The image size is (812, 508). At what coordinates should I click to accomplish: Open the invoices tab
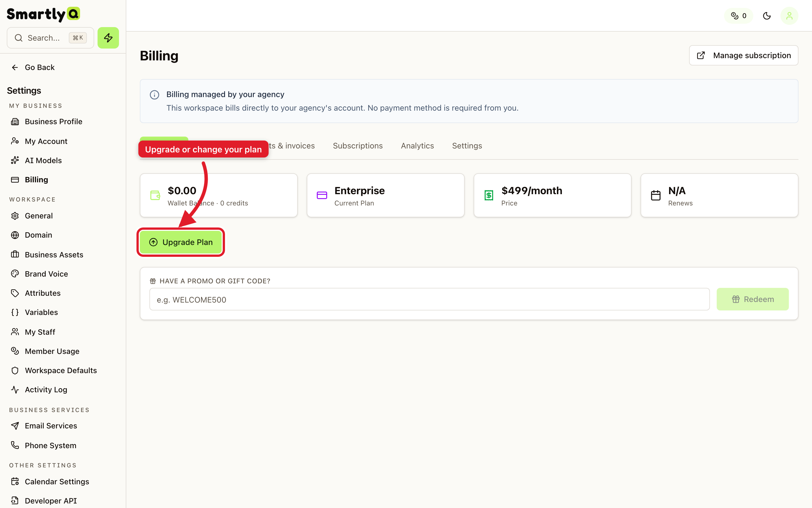(x=292, y=145)
